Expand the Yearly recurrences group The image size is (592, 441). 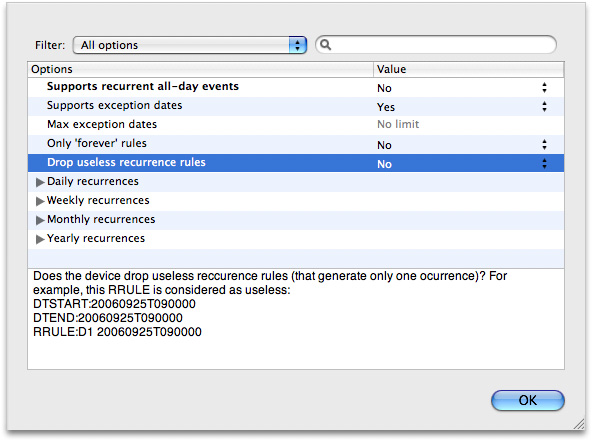40,239
